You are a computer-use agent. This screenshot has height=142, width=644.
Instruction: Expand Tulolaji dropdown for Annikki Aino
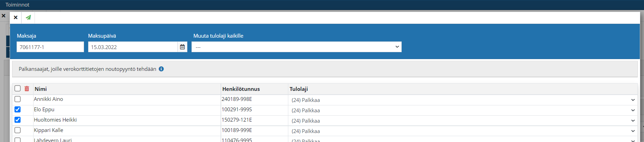(463, 100)
